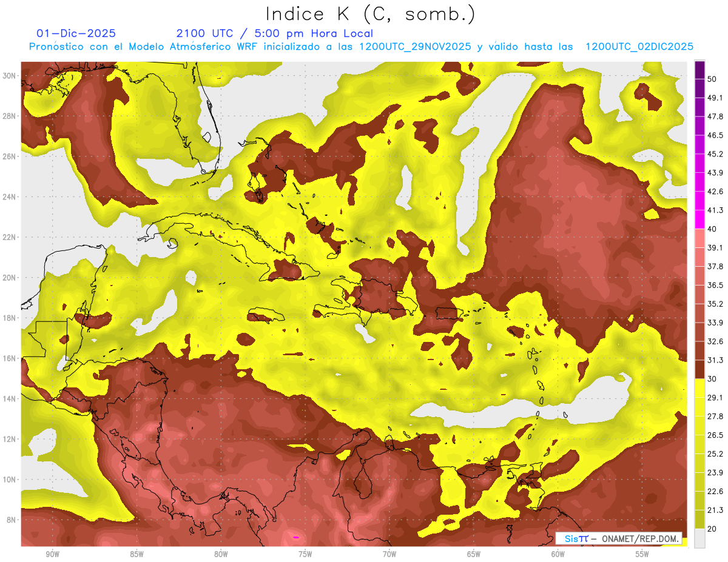Click the "21.3" color scale value
This screenshot has height=562, width=728.
[x=715, y=510]
